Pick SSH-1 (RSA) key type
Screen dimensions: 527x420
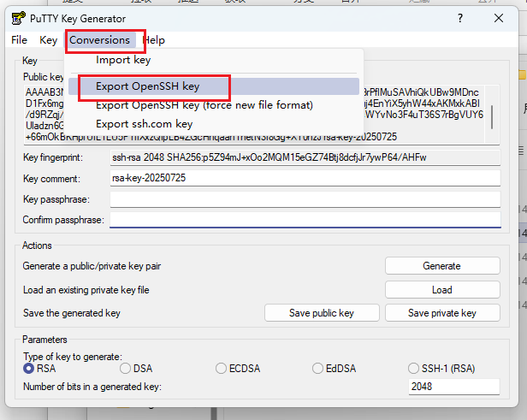(416, 369)
